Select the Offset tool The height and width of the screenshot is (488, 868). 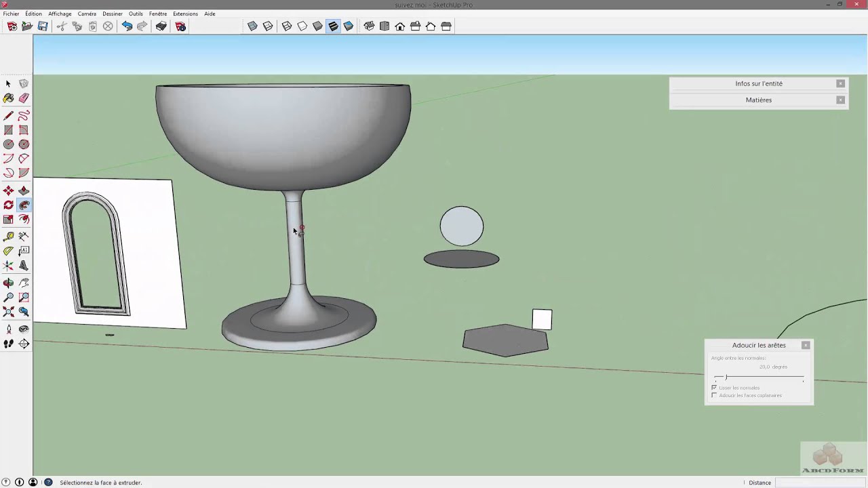click(24, 220)
